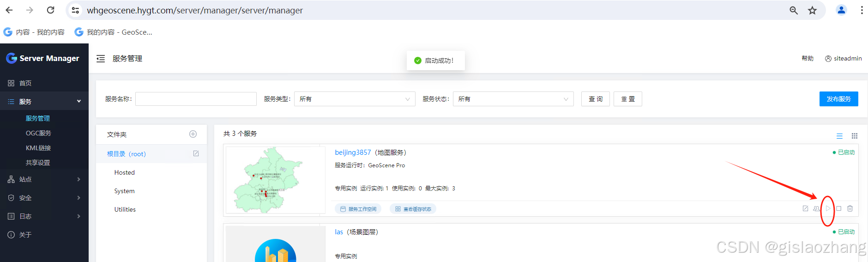Open the '内容 - 我的内容' bookmark

(x=34, y=32)
